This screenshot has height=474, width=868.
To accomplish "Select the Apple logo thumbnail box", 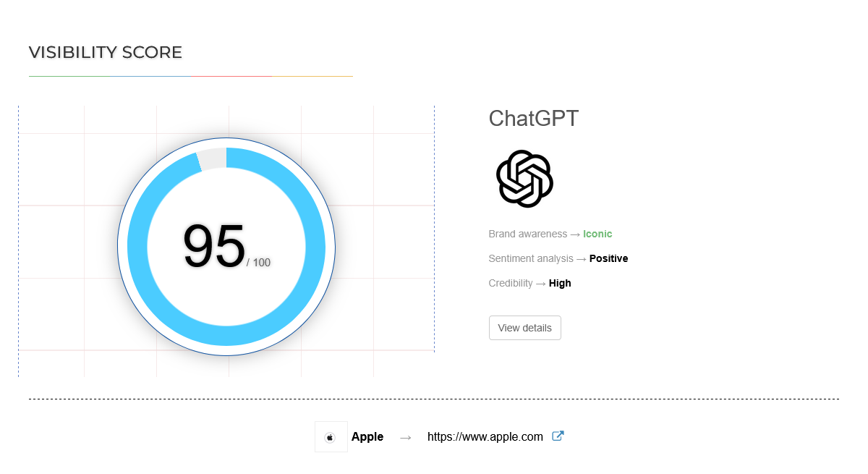I will coord(331,436).
